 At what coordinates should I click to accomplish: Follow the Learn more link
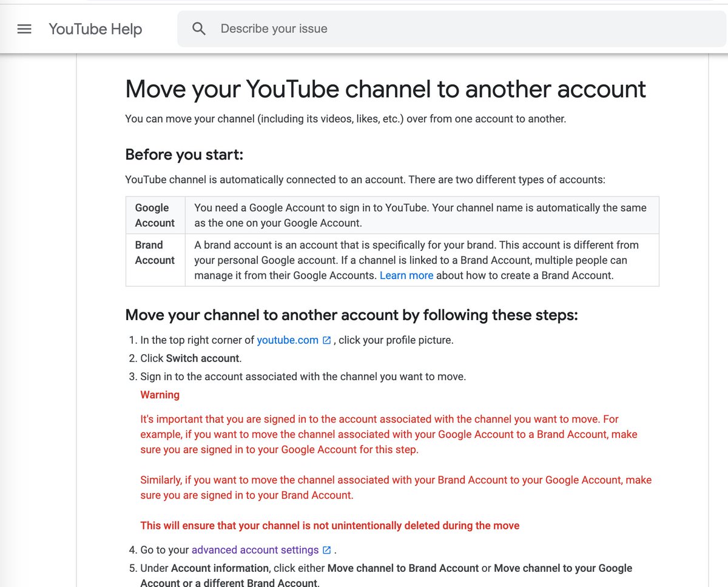coord(406,275)
